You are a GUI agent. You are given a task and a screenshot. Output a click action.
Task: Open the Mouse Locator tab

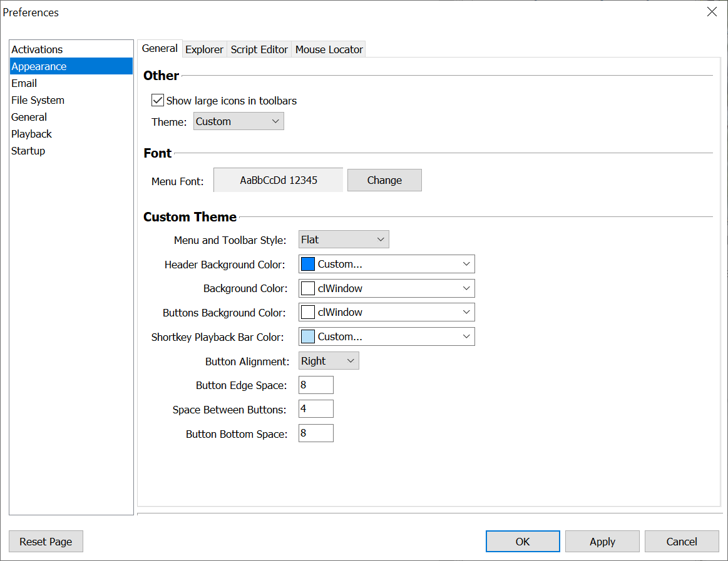[329, 49]
